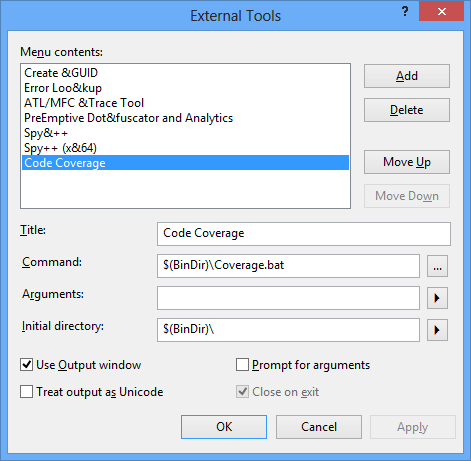Cancel the External Tools dialog

319,427
